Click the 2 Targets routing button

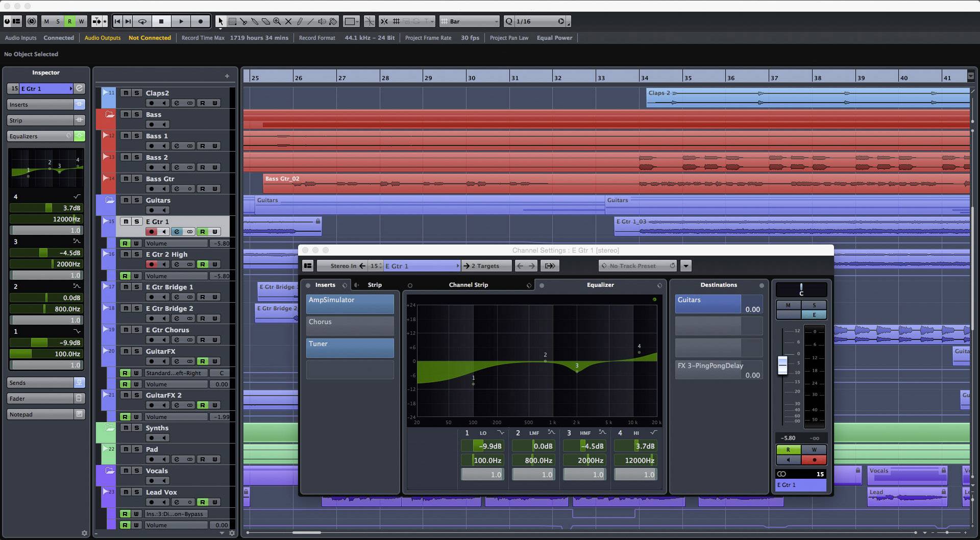tap(485, 265)
